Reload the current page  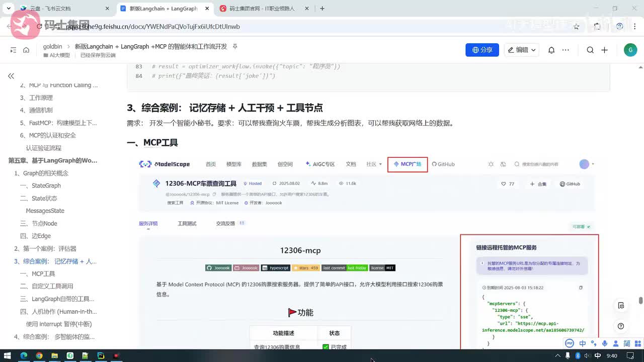click(x=39, y=27)
